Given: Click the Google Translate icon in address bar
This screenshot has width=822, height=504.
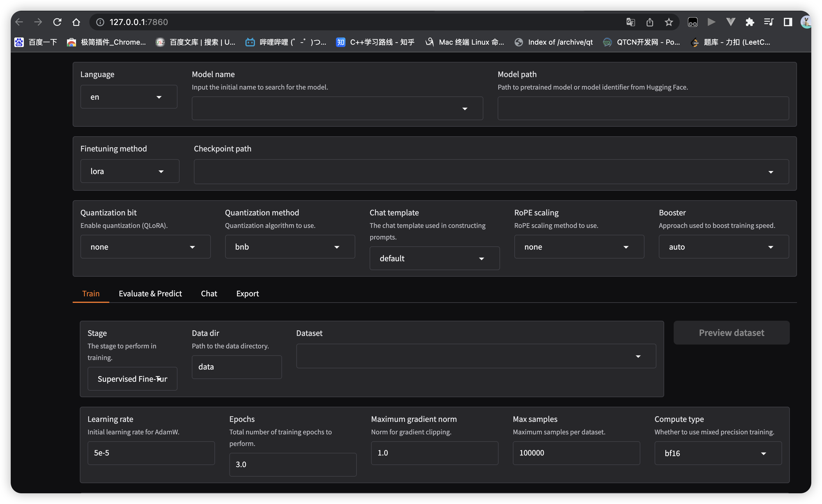Looking at the screenshot, I should point(630,22).
